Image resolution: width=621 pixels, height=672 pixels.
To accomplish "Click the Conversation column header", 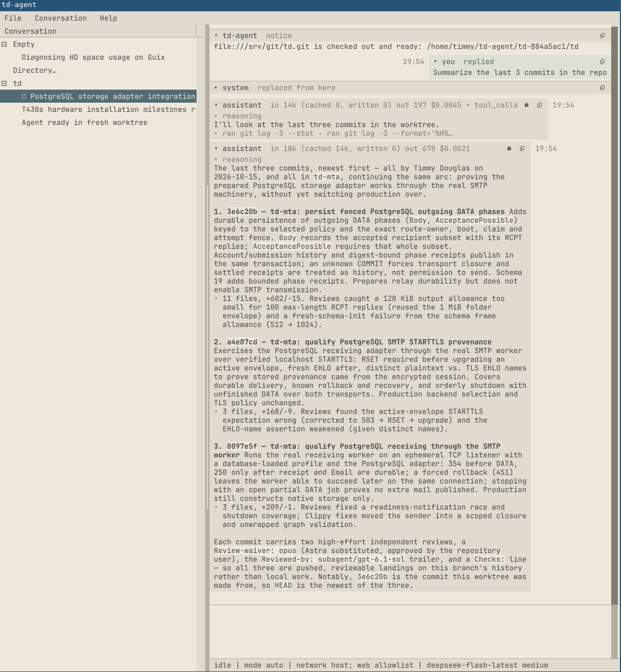I will click(x=98, y=31).
